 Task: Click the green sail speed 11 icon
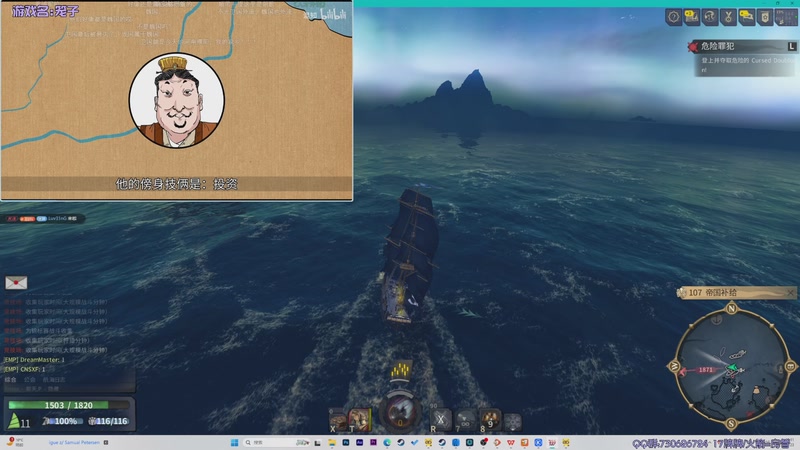[19, 421]
